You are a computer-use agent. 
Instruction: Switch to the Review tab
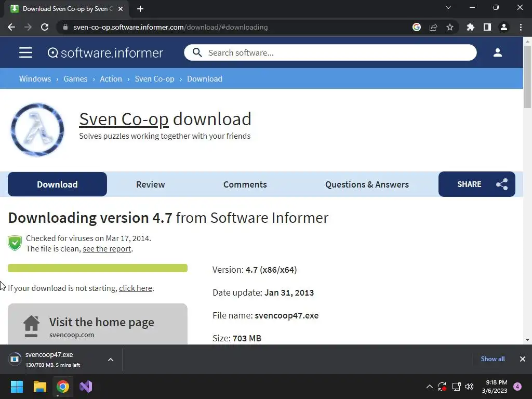tap(150, 184)
